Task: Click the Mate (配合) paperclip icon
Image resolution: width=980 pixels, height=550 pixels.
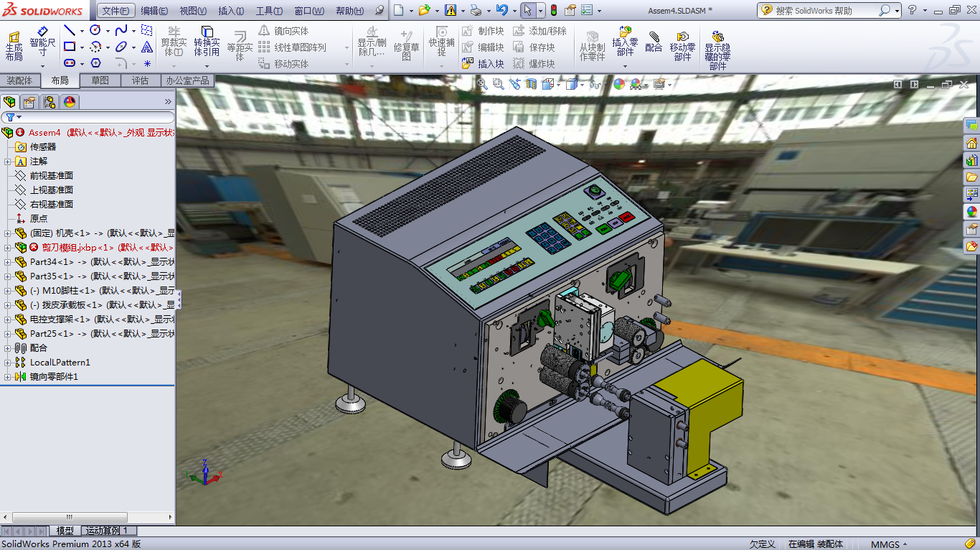Action: coord(654,41)
